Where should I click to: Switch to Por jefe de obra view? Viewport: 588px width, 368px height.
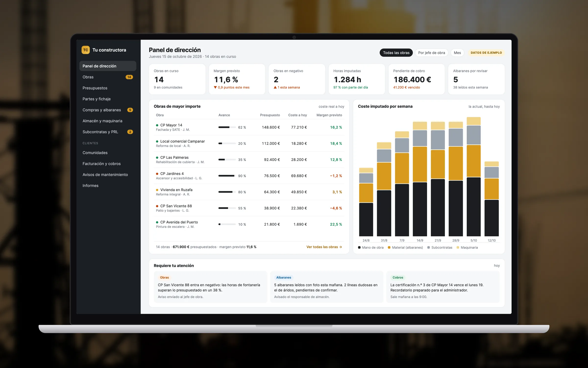431,53
